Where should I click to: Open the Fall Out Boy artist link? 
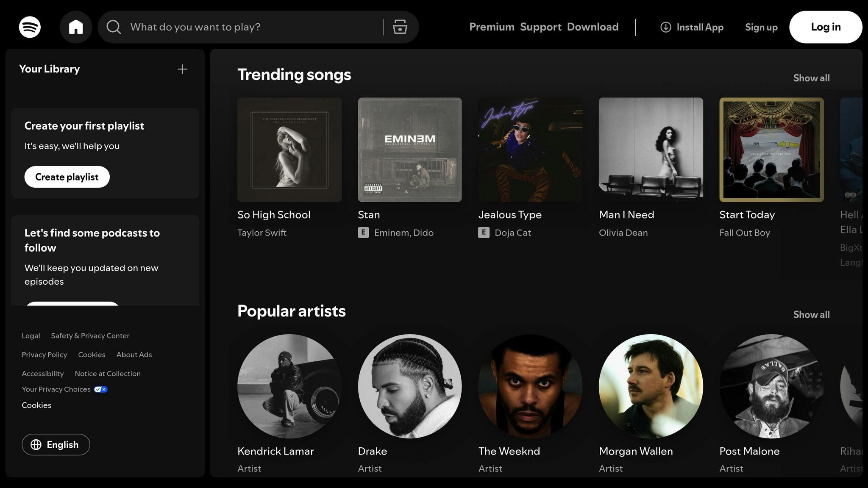pos(745,233)
